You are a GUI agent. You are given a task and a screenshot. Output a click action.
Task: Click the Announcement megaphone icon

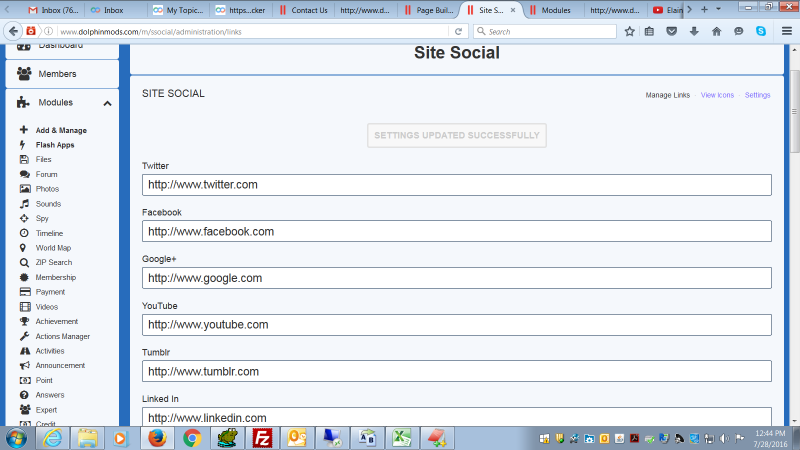[24, 365]
